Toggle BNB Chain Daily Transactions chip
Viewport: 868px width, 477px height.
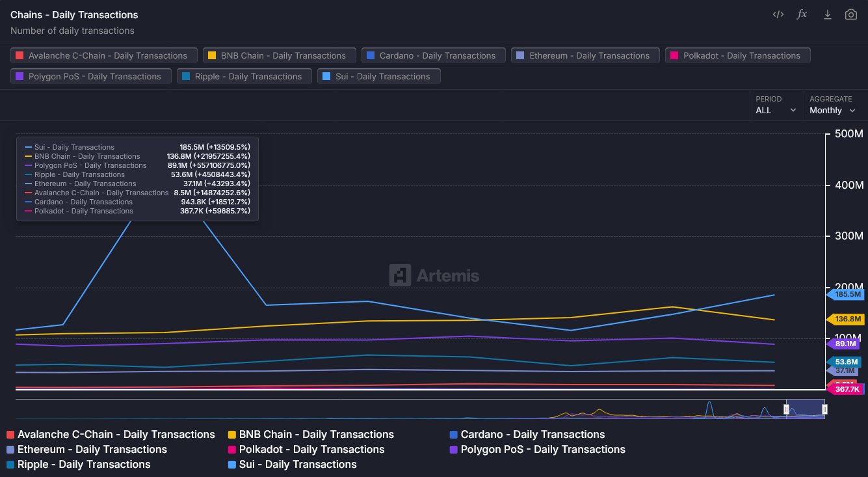click(279, 55)
